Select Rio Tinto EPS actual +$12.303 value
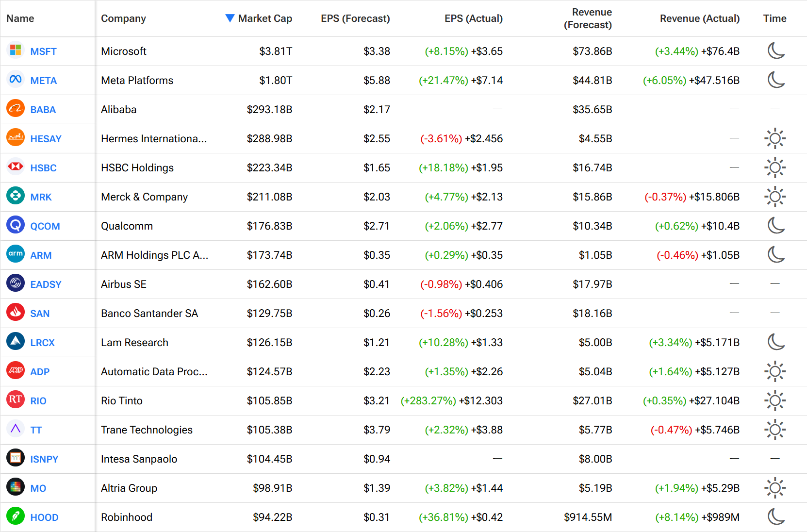The image size is (807, 532). pyautogui.click(x=481, y=400)
